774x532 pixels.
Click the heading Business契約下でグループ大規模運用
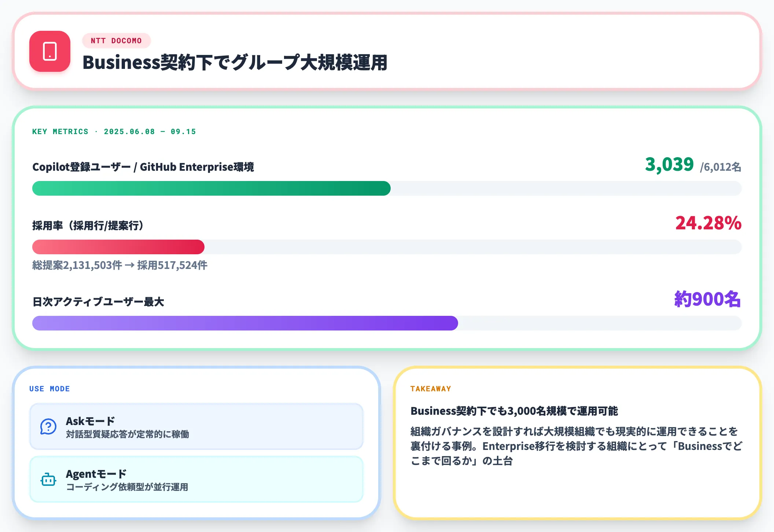[x=235, y=62]
